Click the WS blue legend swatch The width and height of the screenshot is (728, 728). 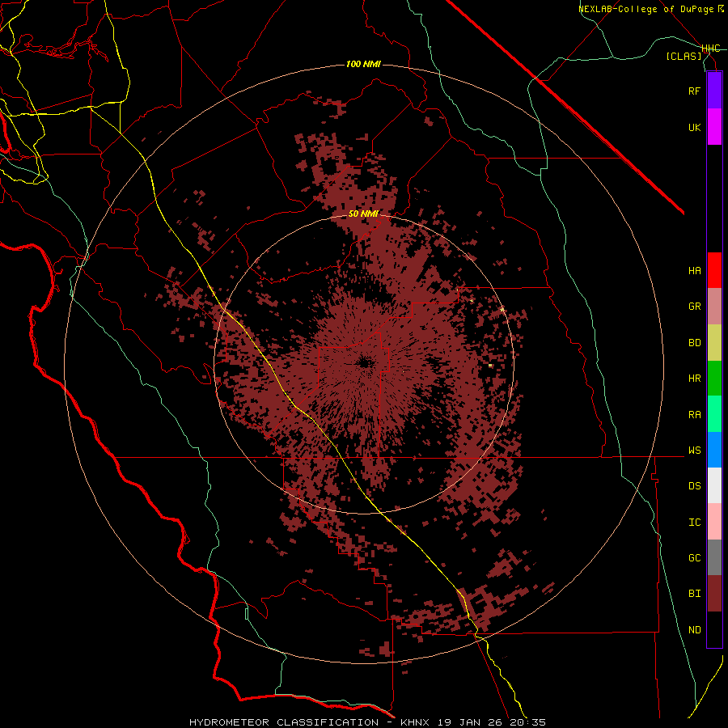[x=714, y=450]
